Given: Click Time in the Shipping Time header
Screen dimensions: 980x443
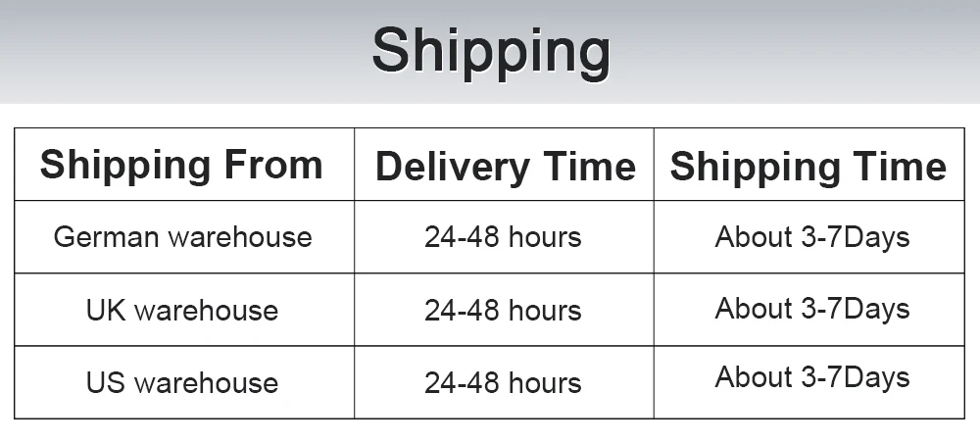Looking at the screenshot, I should (900, 167).
